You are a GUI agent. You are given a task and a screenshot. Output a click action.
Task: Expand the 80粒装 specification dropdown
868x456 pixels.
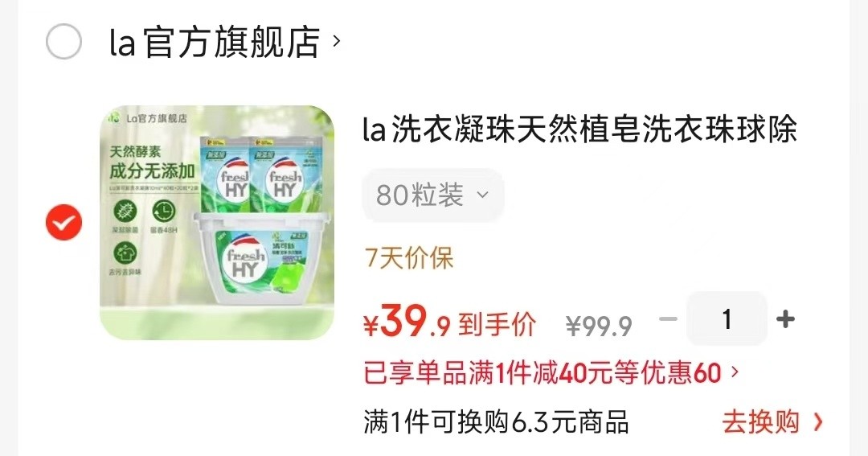[x=433, y=195]
